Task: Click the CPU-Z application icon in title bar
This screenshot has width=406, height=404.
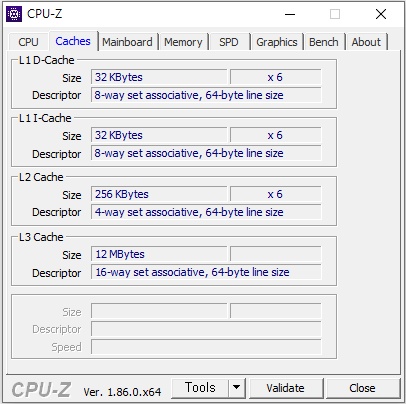Action: click(x=14, y=14)
